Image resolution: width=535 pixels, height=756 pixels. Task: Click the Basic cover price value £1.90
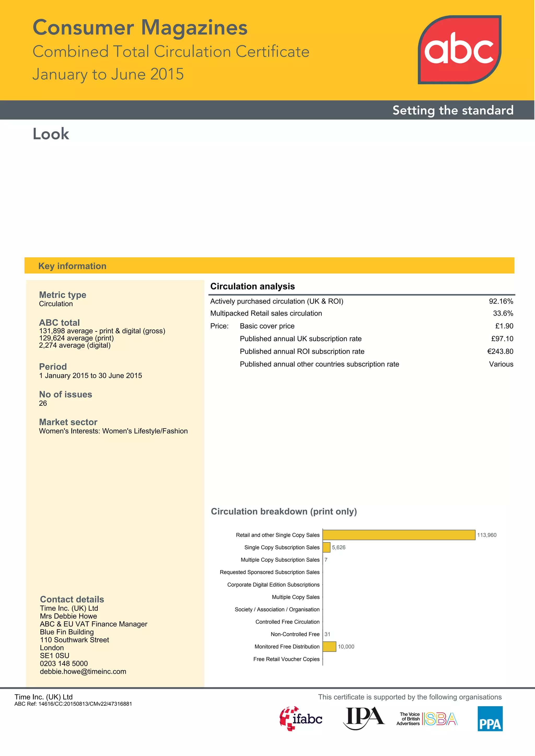(x=504, y=326)
